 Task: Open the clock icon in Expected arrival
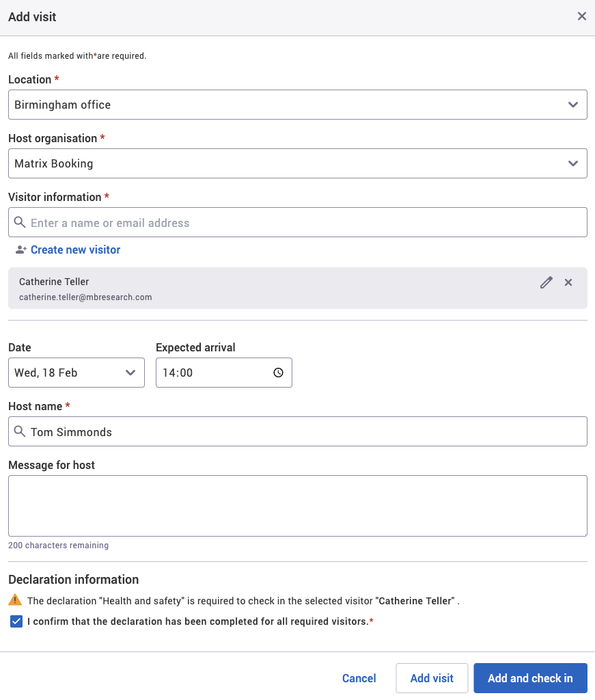(278, 373)
